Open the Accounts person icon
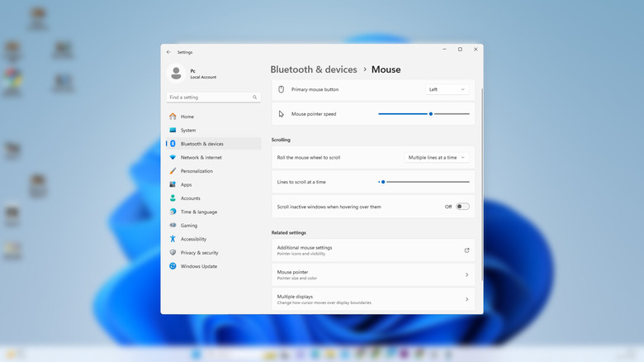Screen dimensions: 644x362 click(x=173, y=198)
